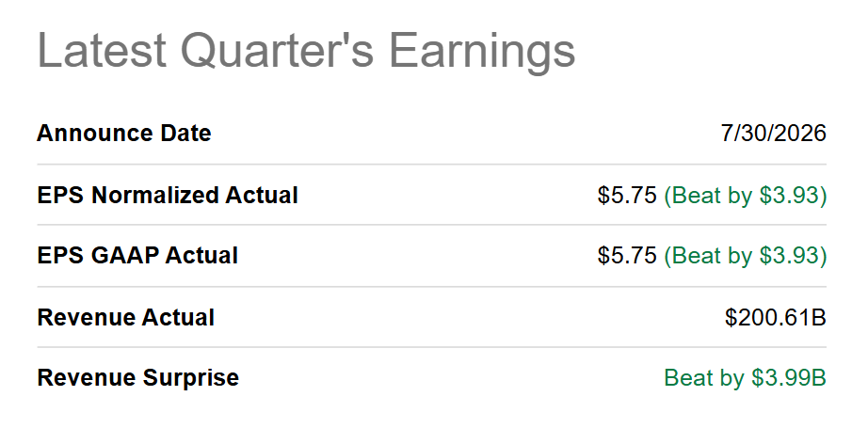The width and height of the screenshot is (868, 428).
Task: Click the $200.61B revenue value
Action: click(x=776, y=317)
